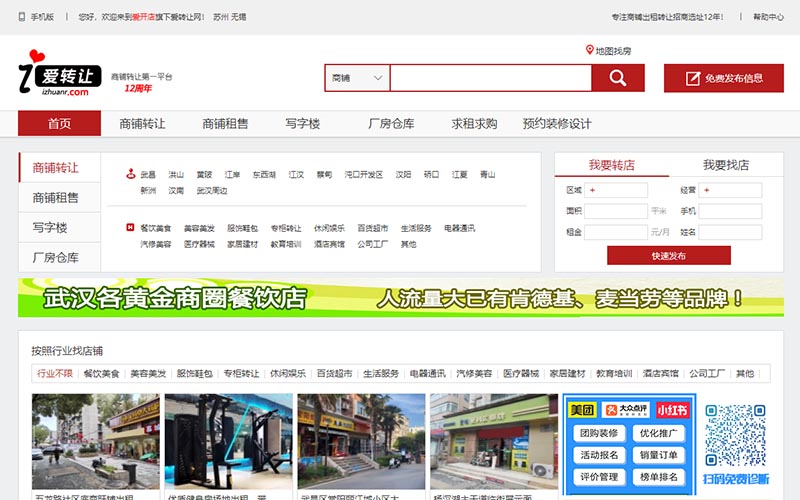Screen dimensions: 800x500
Task: Select 厂房仓库 in the left sidebar
Action: coord(59,258)
